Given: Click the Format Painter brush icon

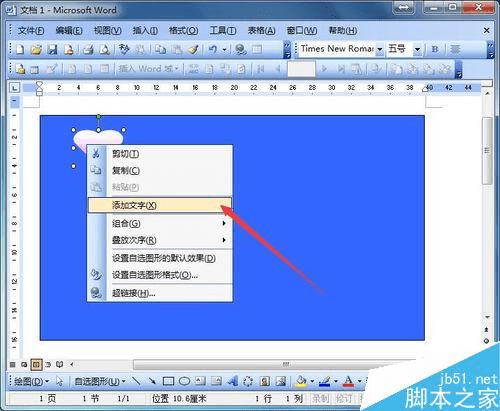Looking at the screenshot, I should (x=193, y=50).
